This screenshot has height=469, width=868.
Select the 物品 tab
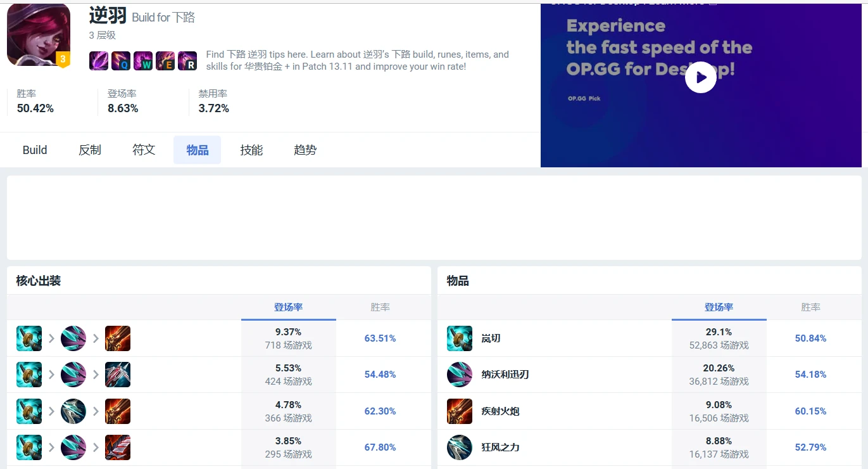coord(198,150)
